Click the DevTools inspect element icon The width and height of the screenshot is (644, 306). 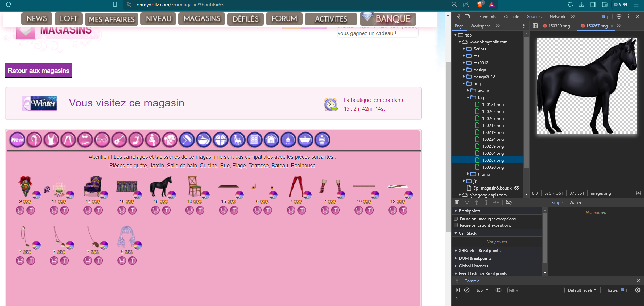click(x=457, y=16)
